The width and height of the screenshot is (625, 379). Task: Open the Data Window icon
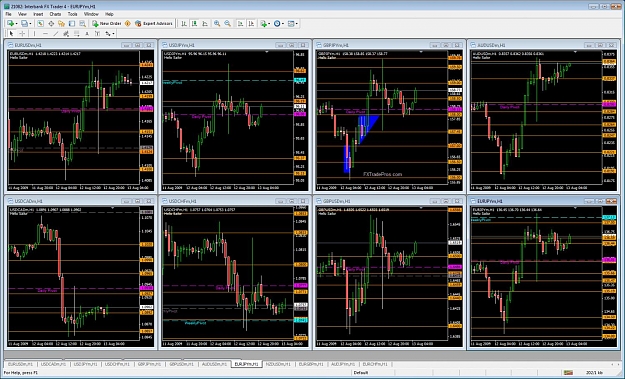(51, 24)
